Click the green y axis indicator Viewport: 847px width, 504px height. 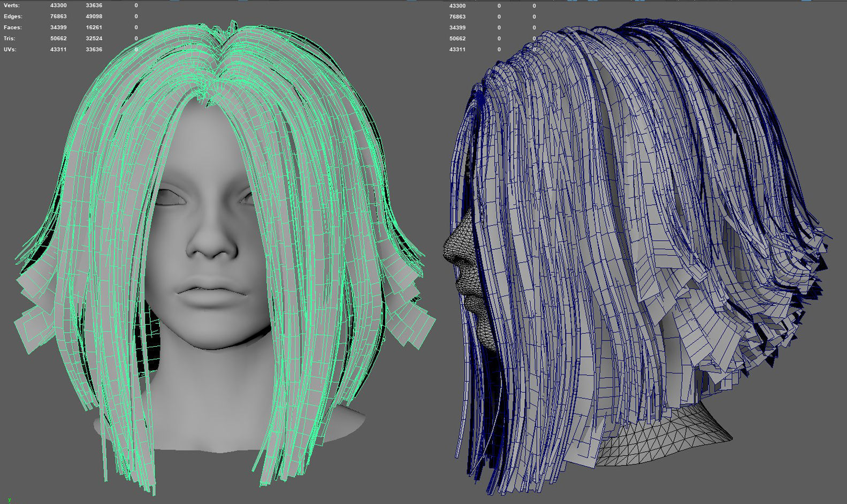tap(9, 500)
